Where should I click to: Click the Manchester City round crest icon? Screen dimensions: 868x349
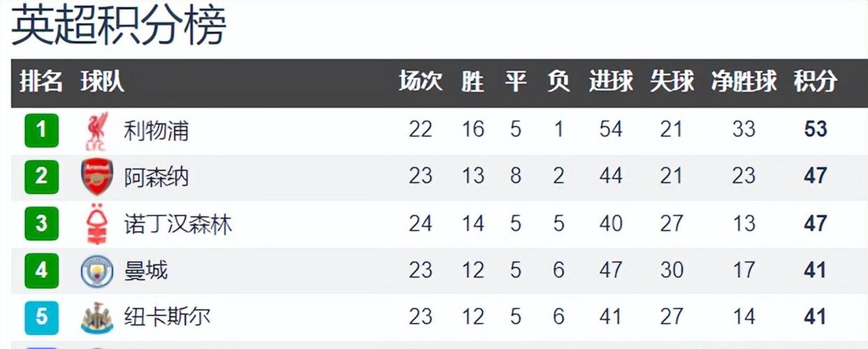point(96,272)
